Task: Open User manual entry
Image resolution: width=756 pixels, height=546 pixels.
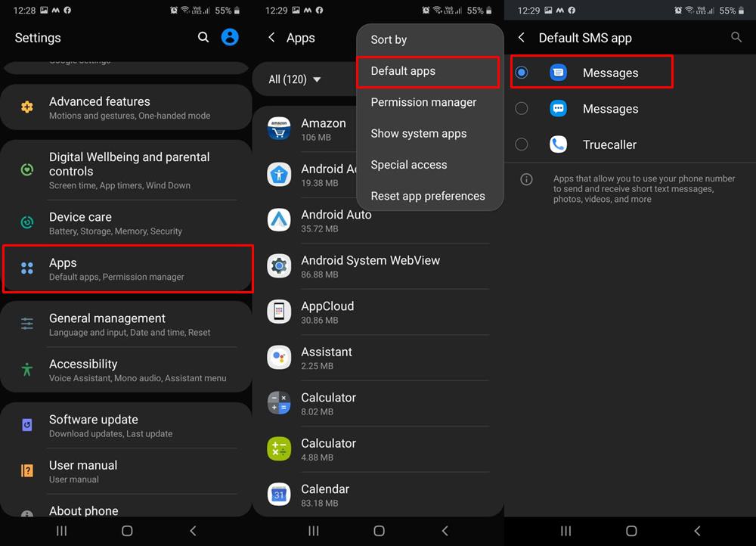Action: pos(126,471)
